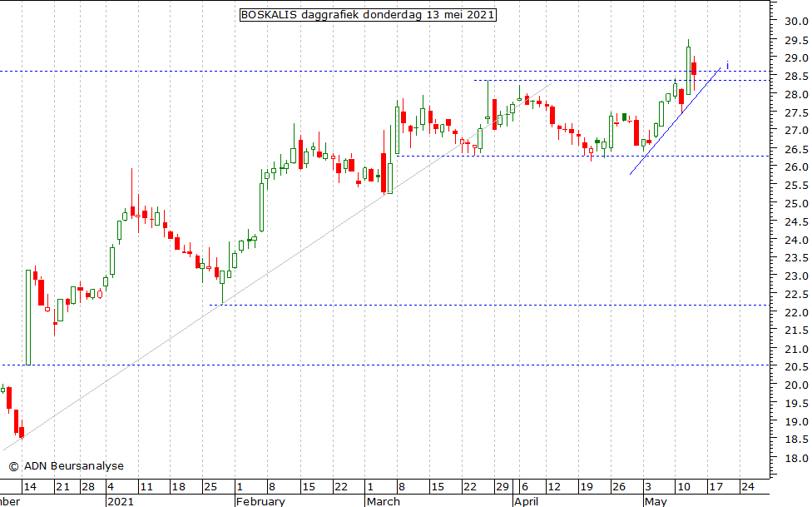Click the 2021 year label
This screenshot has width=812, height=507.
[x=120, y=501]
